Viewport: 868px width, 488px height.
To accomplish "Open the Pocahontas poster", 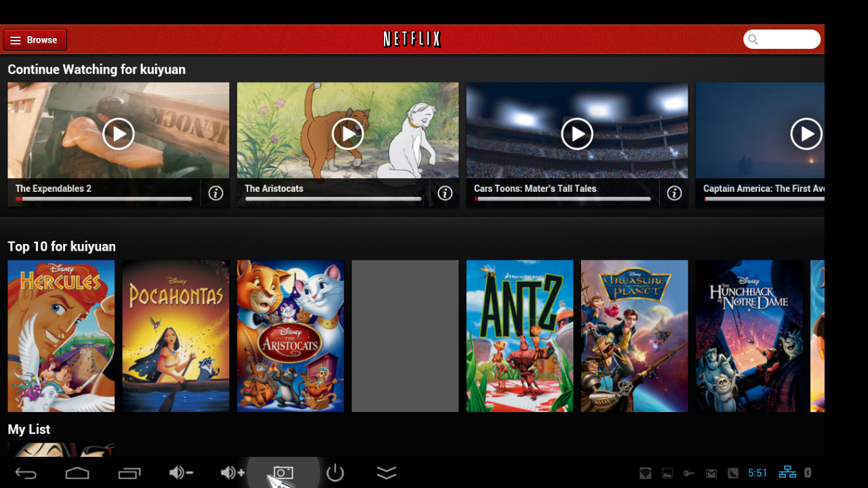I will [176, 336].
